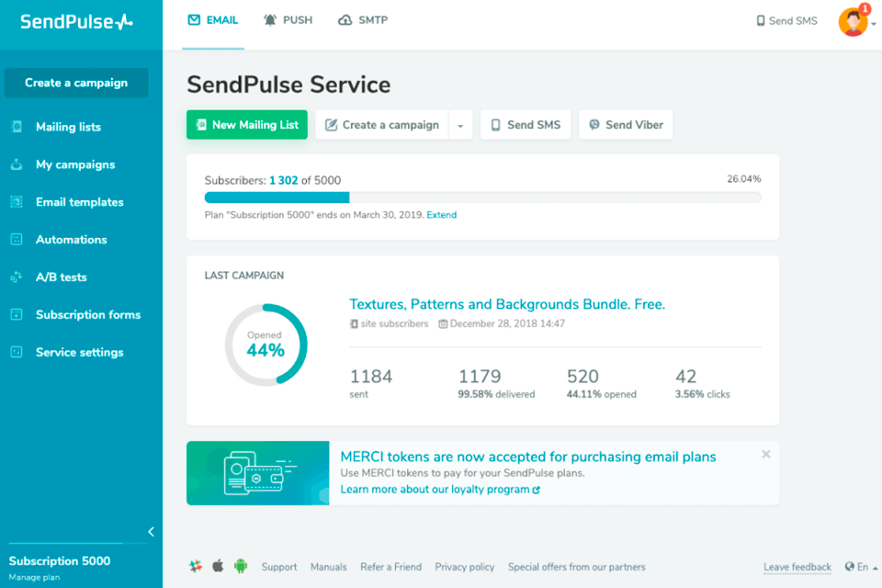
Task: Click the Subscription forms sidebar icon
Action: pos(17,314)
